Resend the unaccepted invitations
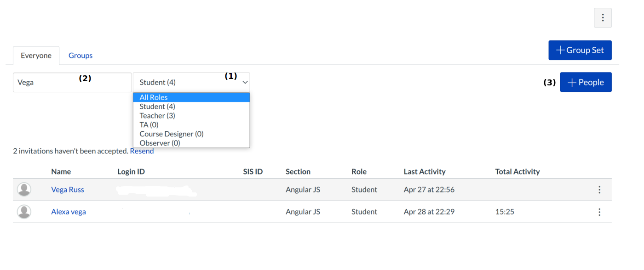The width and height of the screenshot is (644, 270). [142, 151]
